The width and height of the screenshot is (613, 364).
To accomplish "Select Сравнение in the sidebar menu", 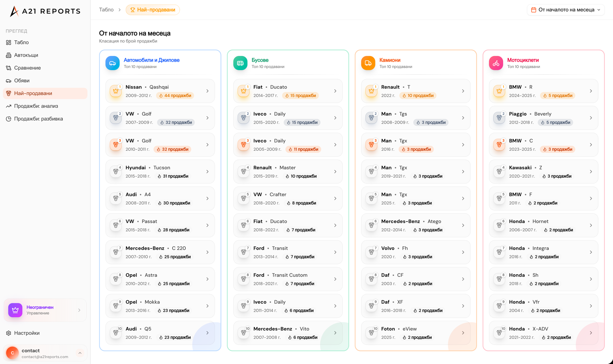I will point(28,68).
